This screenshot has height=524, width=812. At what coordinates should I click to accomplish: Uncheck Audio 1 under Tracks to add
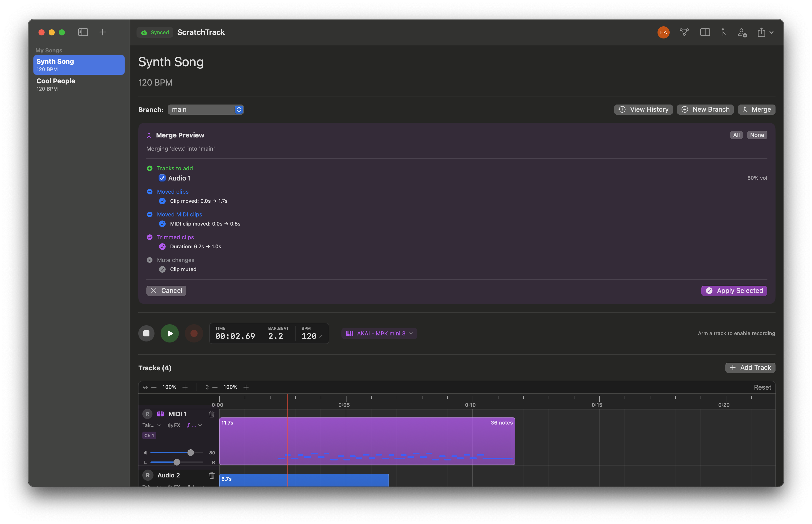(162, 178)
